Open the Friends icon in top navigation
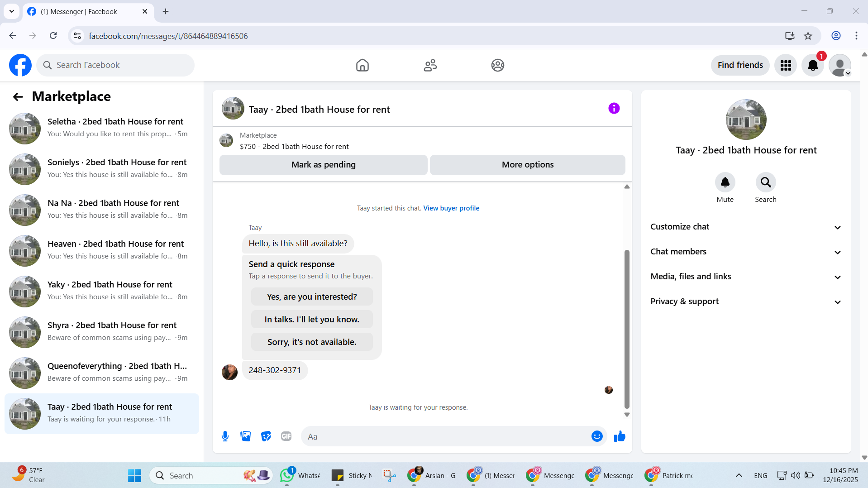This screenshot has width=868, height=488. click(430, 65)
